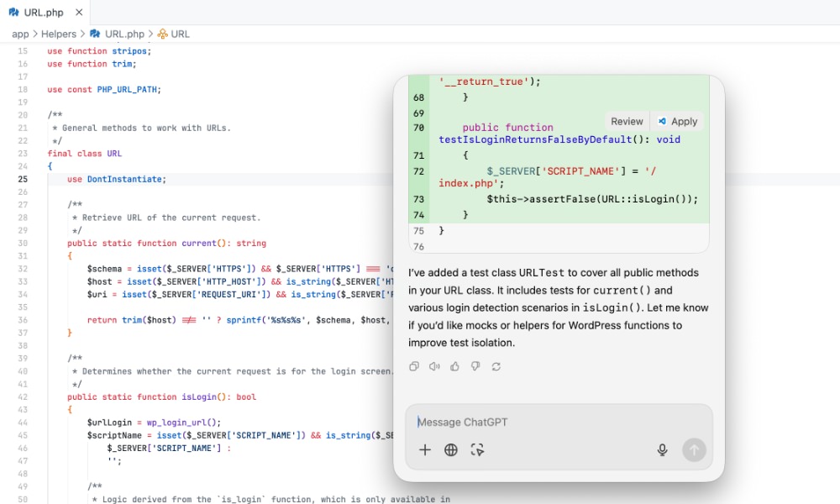Viewport: 840px width, 504px height.
Task: Click 'use function trim;' line
Action: click(x=92, y=64)
